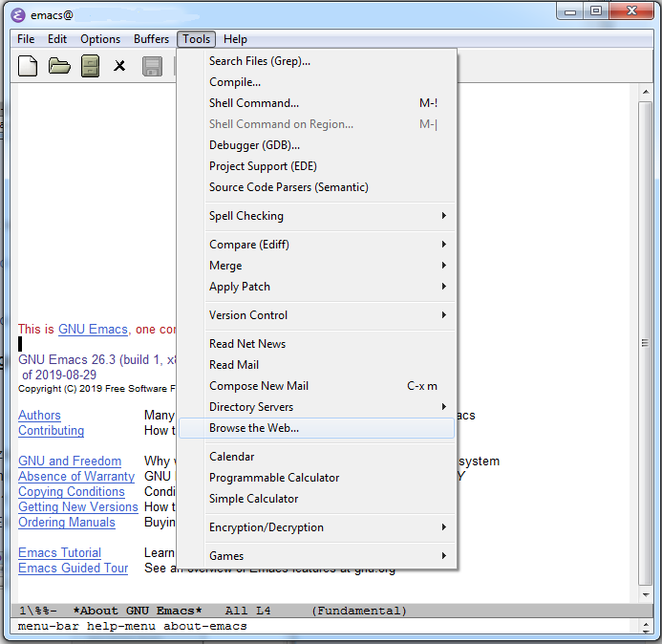Open the Ordering Manuals link

point(67,523)
